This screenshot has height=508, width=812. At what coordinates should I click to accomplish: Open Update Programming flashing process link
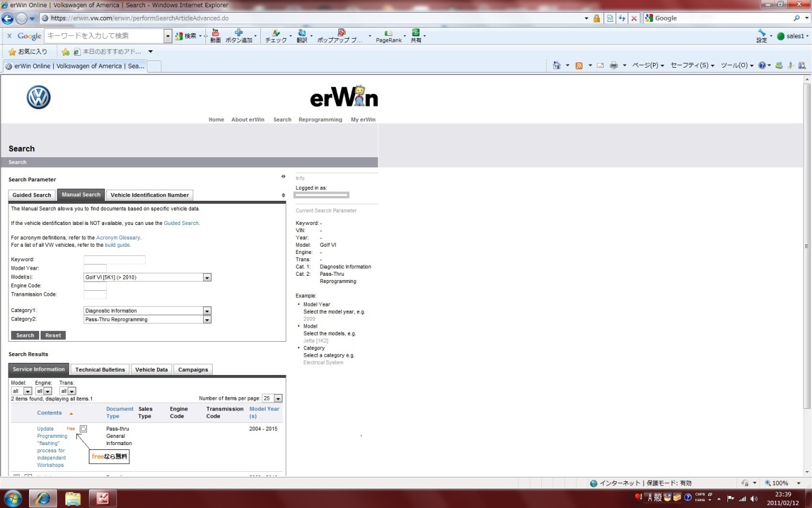(52, 447)
